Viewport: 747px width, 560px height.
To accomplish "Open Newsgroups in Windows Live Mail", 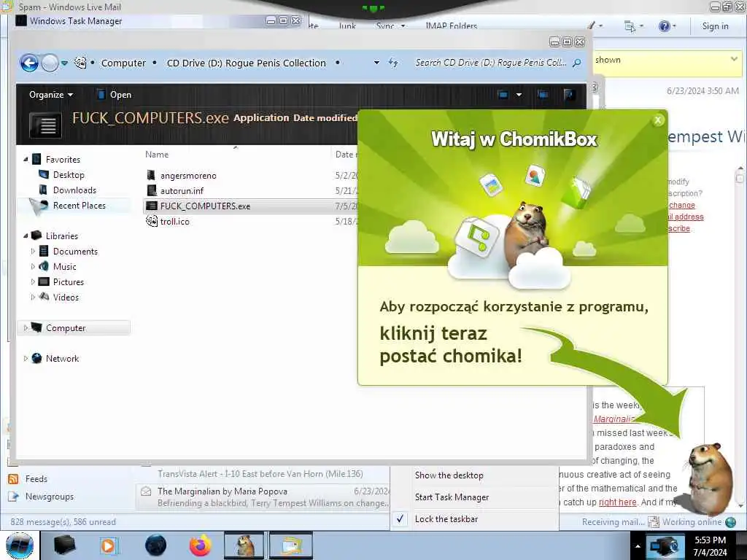I will pyautogui.click(x=50, y=496).
